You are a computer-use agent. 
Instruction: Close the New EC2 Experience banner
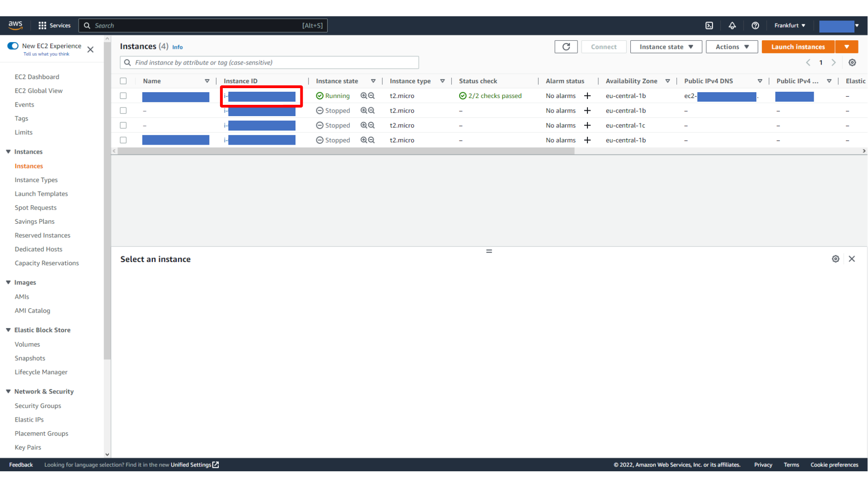pyautogui.click(x=90, y=49)
